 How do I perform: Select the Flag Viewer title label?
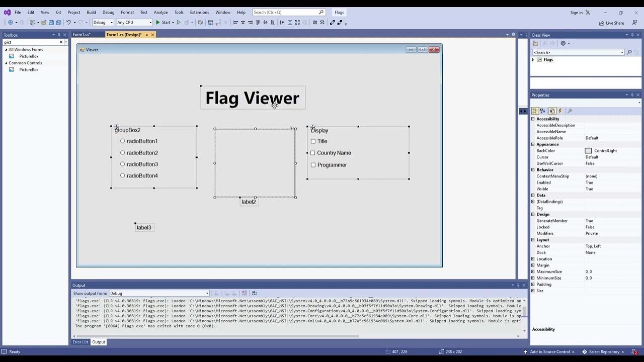tap(253, 98)
